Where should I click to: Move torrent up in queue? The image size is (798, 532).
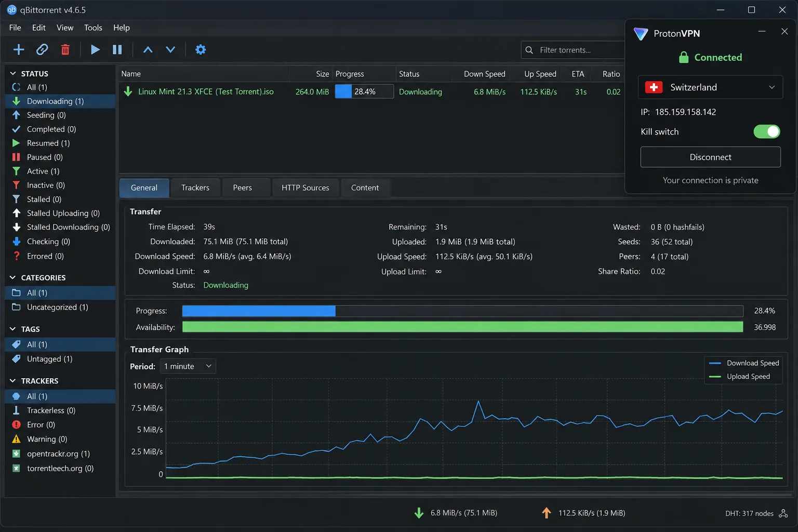click(148, 49)
